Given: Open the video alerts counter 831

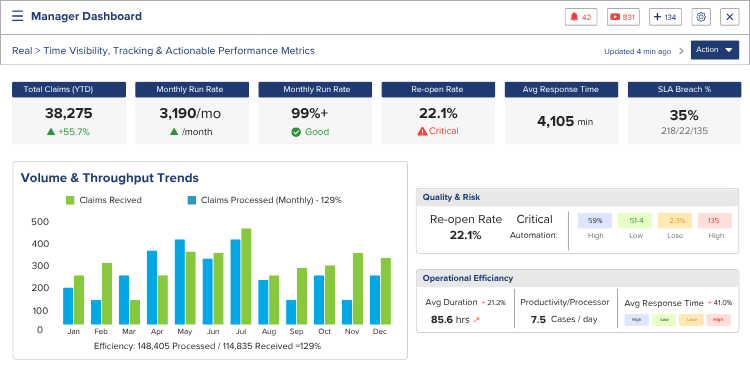Looking at the screenshot, I should tap(623, 17).
